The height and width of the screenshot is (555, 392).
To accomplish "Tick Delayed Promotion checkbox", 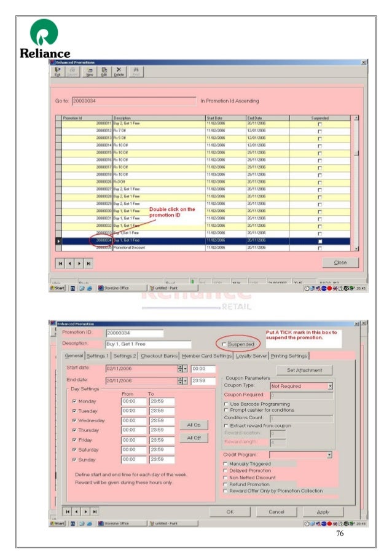I will coord(225,471).
